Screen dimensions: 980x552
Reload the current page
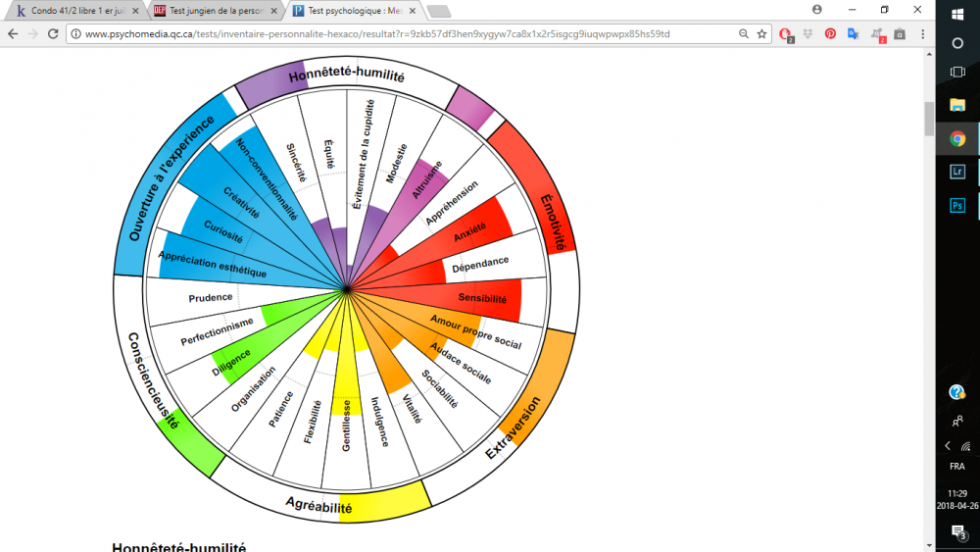pyautogui.click(x=54, y=33)
